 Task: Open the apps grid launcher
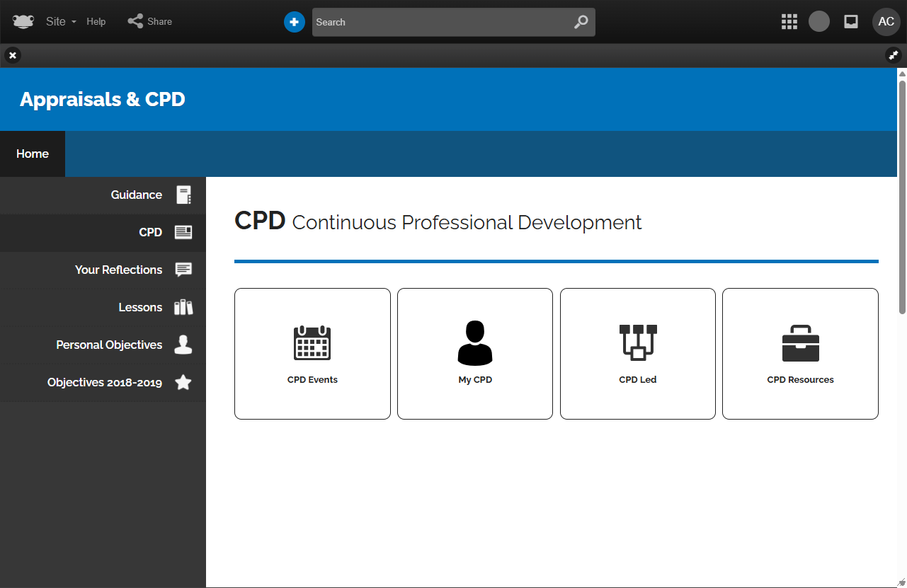tap(789, 22)
